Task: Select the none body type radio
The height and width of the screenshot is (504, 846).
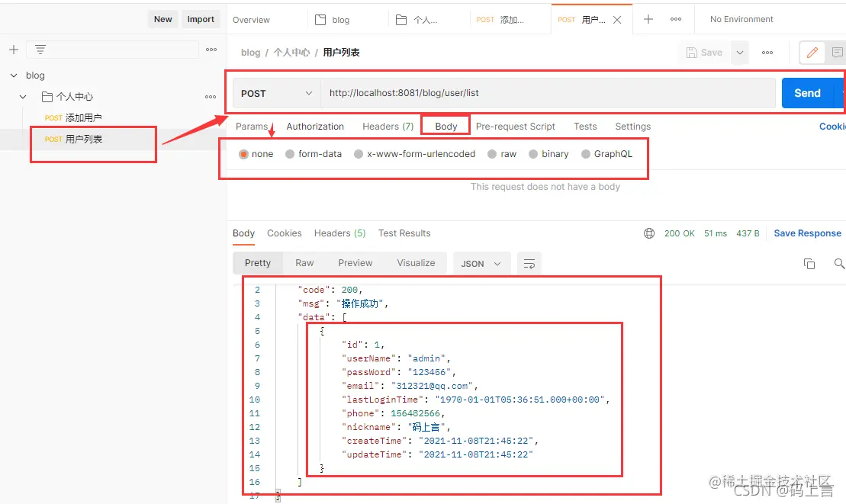Action: tap(244, 154)
